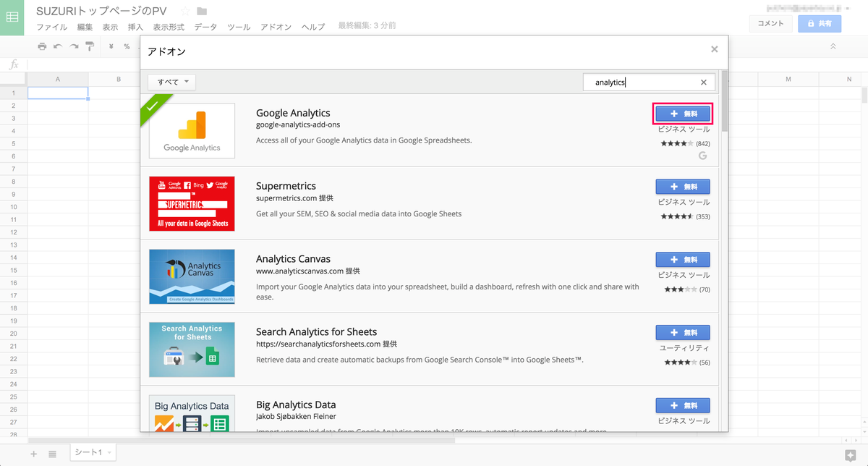Screen dimensions: 868x466
Task: Clear the analytics search text
Action: pos(704,82)
